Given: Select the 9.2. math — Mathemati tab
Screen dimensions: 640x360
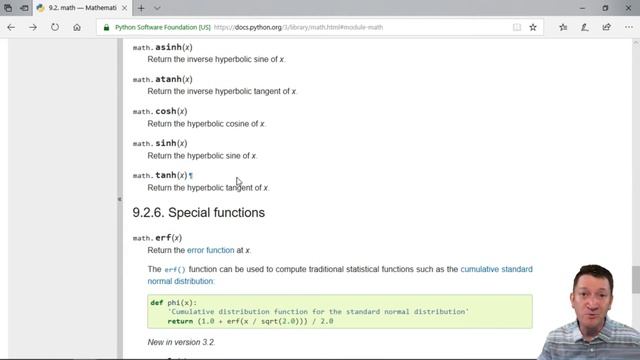Looking at the screenshot, I should click(x=82, y=8).
